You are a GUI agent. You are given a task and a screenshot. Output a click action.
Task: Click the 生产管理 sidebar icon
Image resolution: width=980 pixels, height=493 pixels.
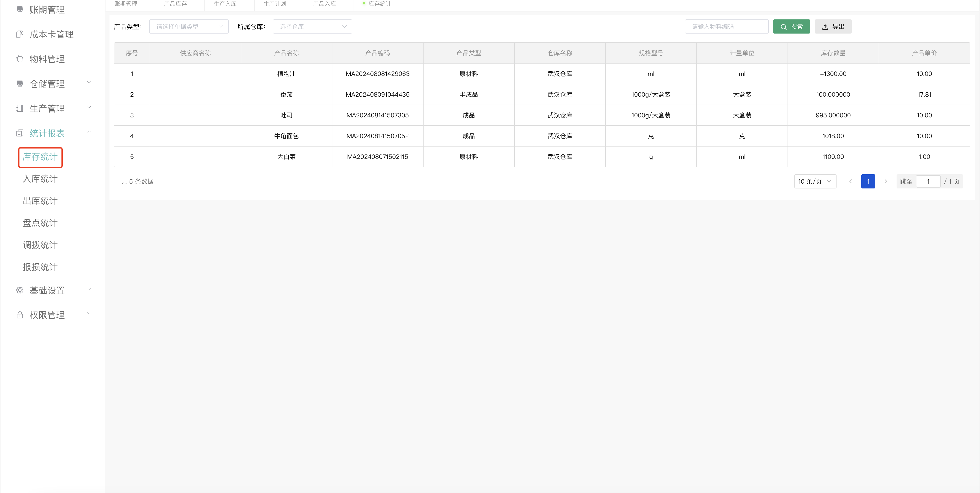pos(20,108)
